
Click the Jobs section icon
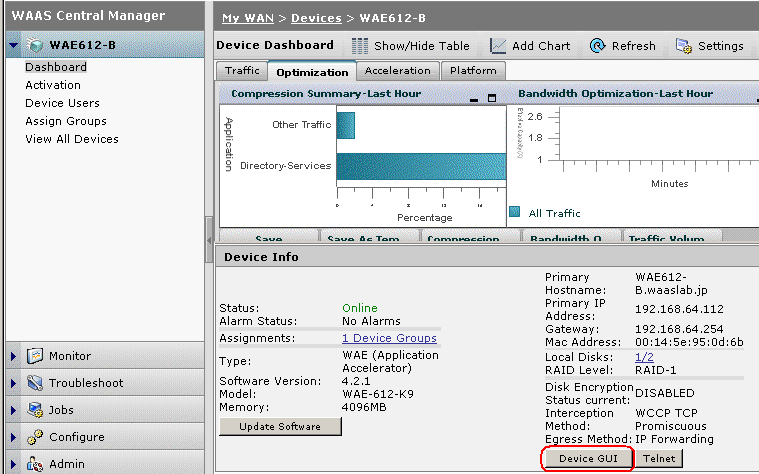pyautogui.click(x=35, y=410)
